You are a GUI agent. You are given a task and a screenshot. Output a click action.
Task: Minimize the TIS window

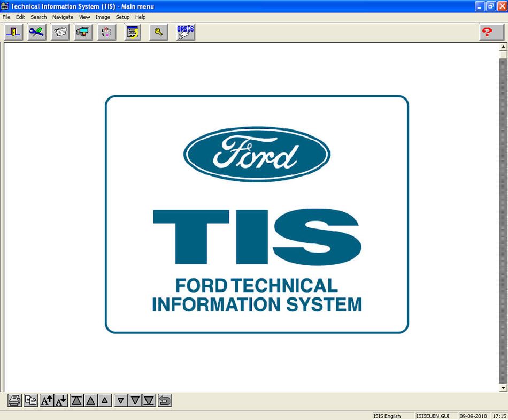480,6
